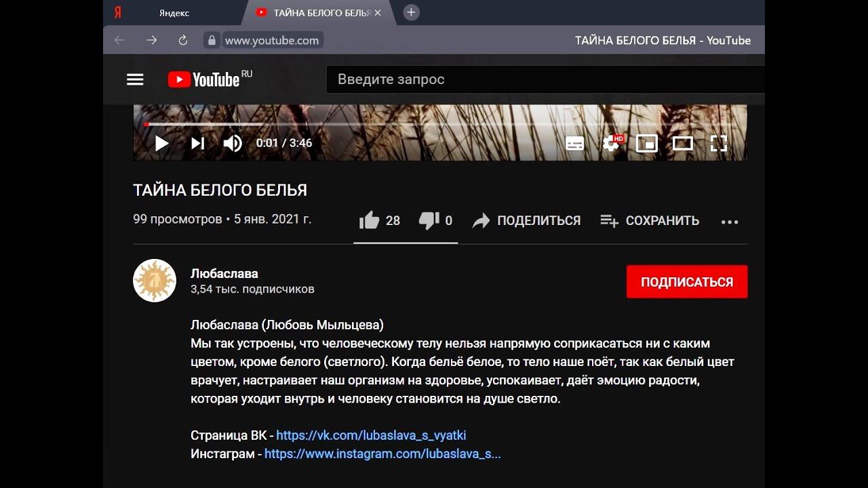The image size is (868, 488).
Task: Skip to the next video
Action: pos(197,143)
